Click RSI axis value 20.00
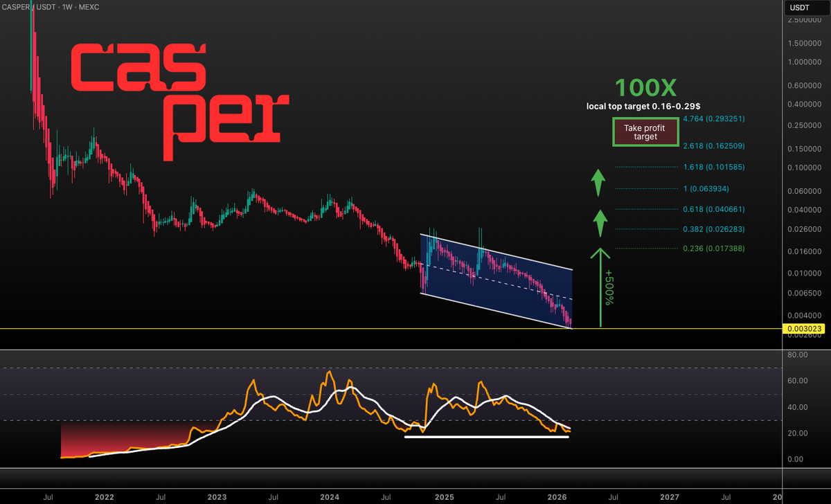Image resolution: width=831 pixels, height=504 pixels. [x=798, y=433]
